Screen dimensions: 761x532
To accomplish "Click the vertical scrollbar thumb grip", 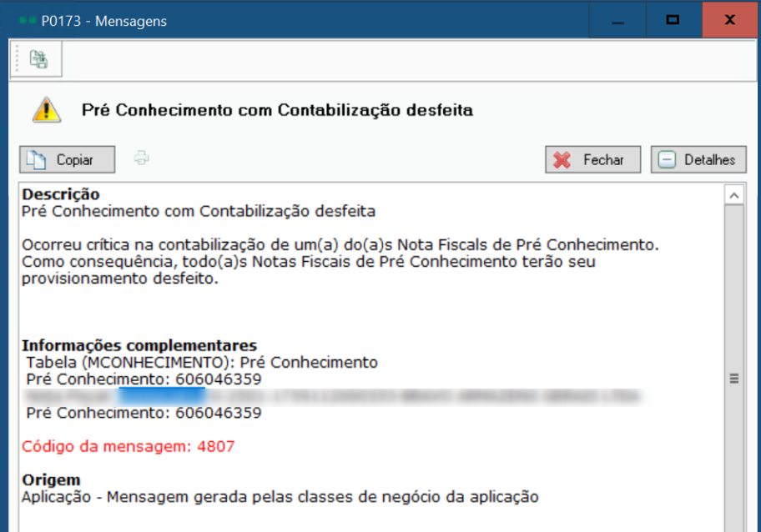I will pyautogui.click(x=733, y=379).
